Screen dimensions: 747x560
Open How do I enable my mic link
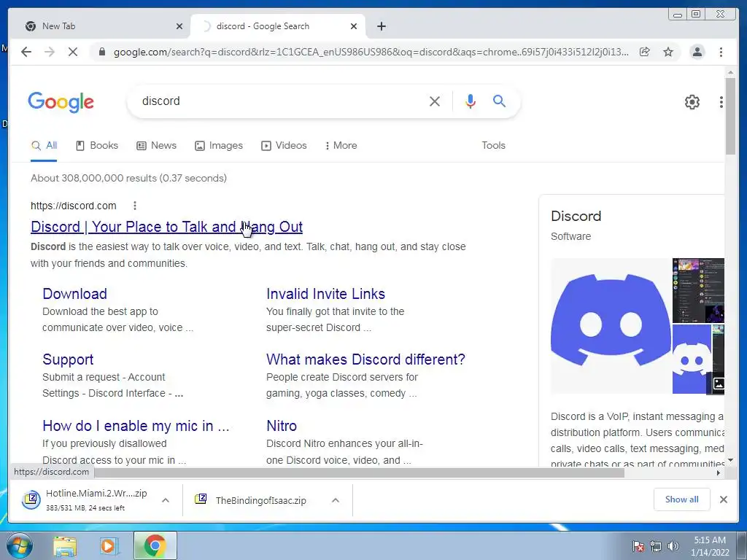(x=136, y=426)
